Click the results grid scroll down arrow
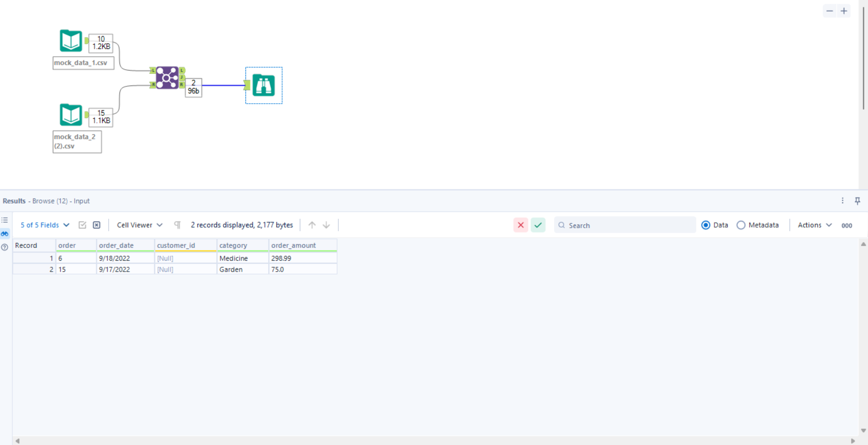This screenshot has width=868, height=445. [x=864, y=431]
